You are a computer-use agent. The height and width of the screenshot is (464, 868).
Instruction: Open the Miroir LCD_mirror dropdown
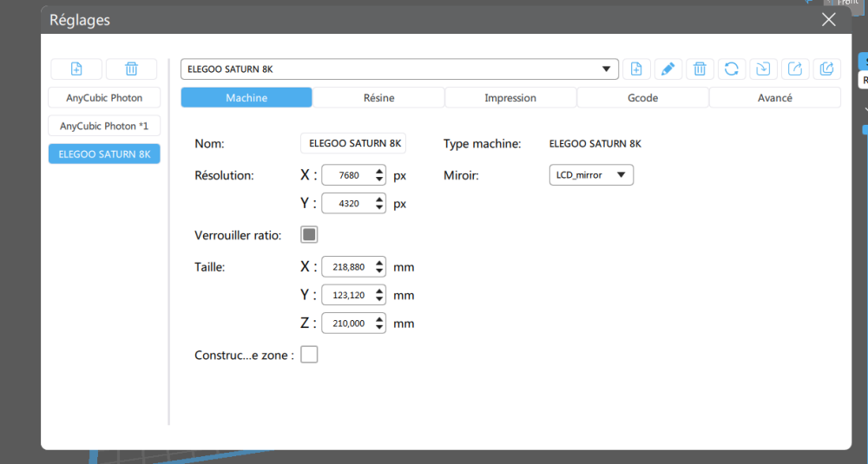pyautogui.click(x=591, y=175)
